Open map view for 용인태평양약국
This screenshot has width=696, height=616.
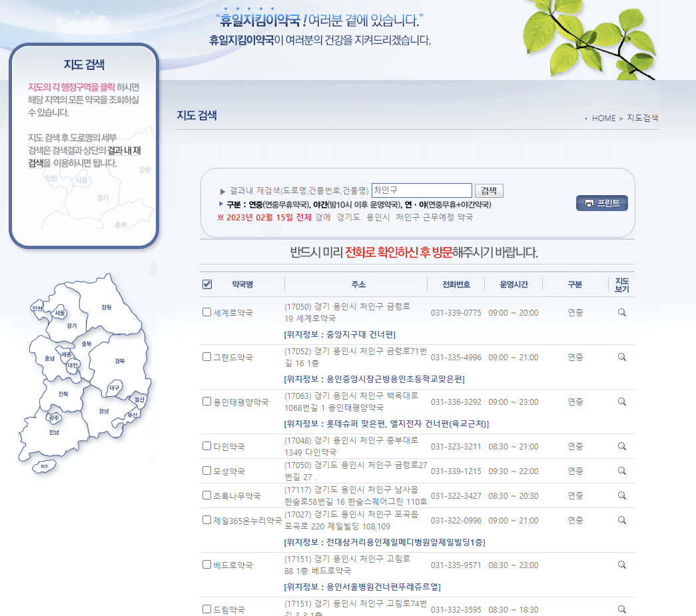(622, 402)
